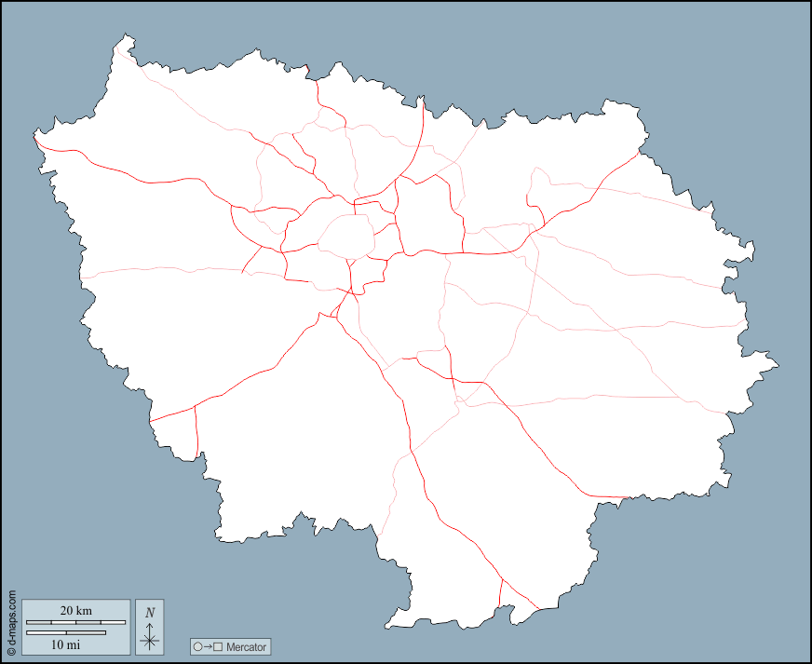
Task: Click the square icon beside the Mercator label
Action: coord(218,646)
